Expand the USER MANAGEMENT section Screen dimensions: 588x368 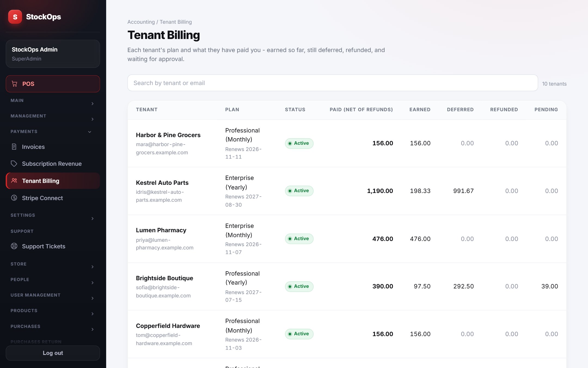pos(53,295)
